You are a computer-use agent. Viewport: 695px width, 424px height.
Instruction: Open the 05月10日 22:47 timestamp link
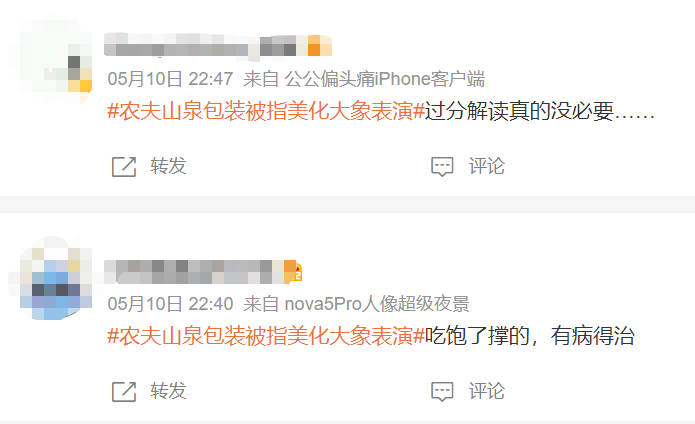tap(170, 79)
